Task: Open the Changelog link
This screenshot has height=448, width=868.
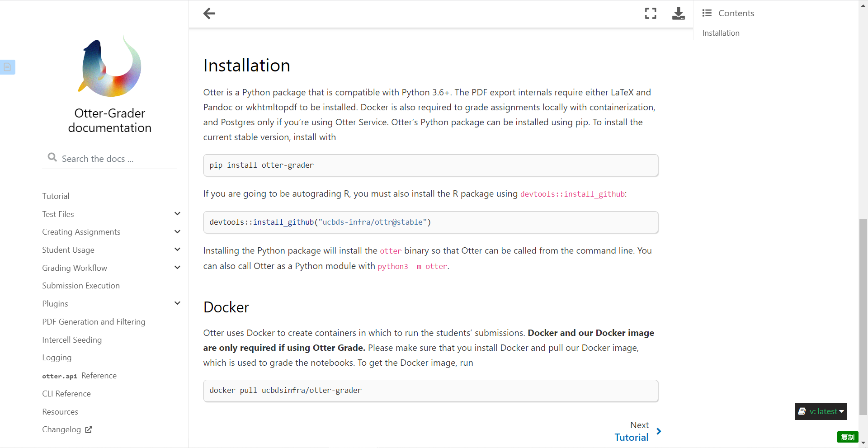Action: [61, 429]
